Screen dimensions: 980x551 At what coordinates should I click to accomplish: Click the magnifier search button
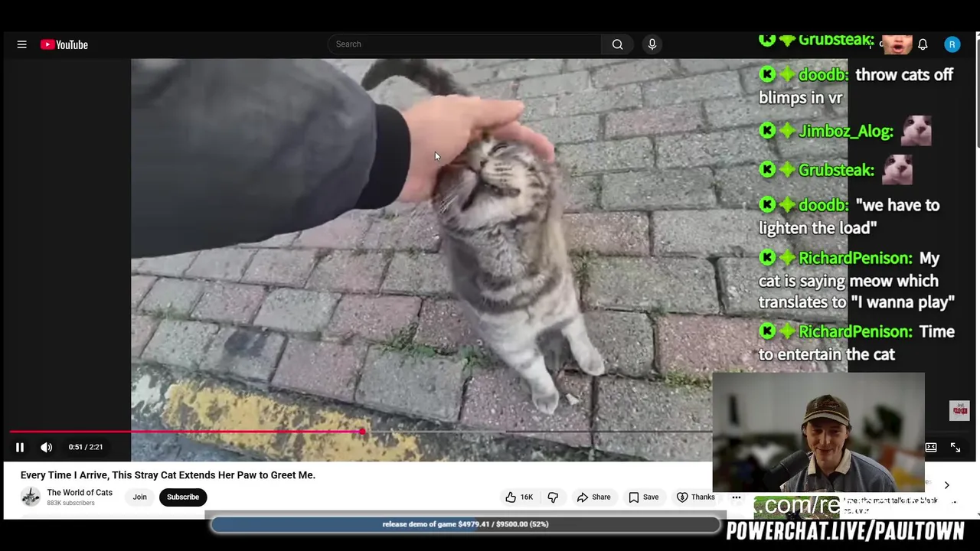pos(617,44)
